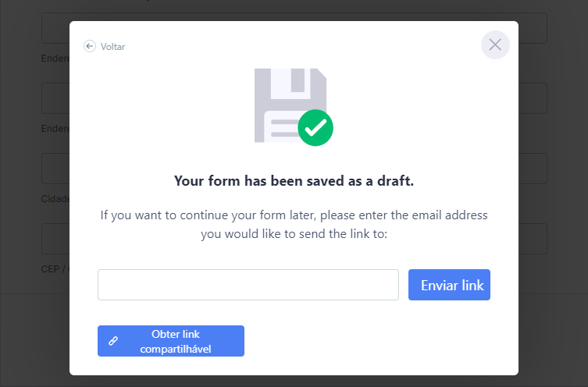Click the dimmed field right of CEP row

pos(533,239)
